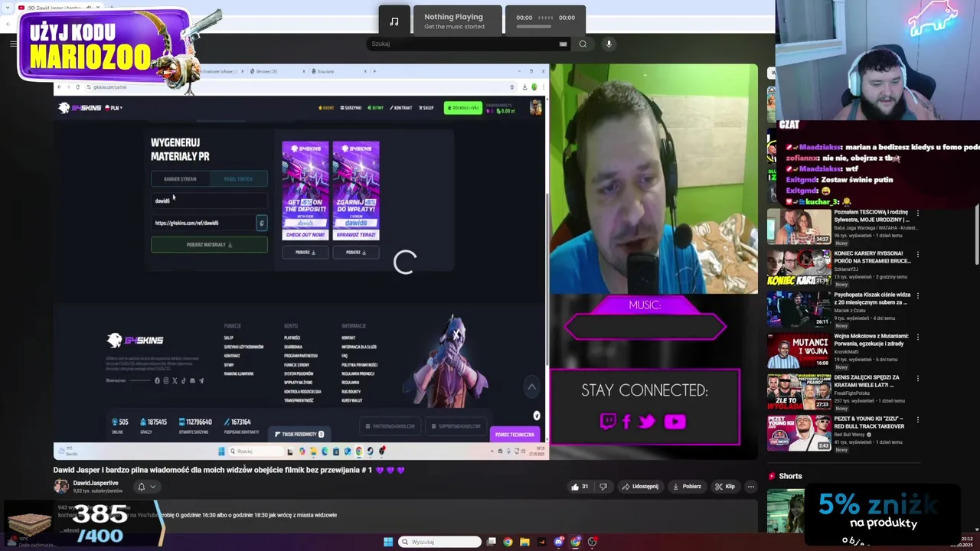Open the Facebook icon in G4Skins footer

coord(157,380)
